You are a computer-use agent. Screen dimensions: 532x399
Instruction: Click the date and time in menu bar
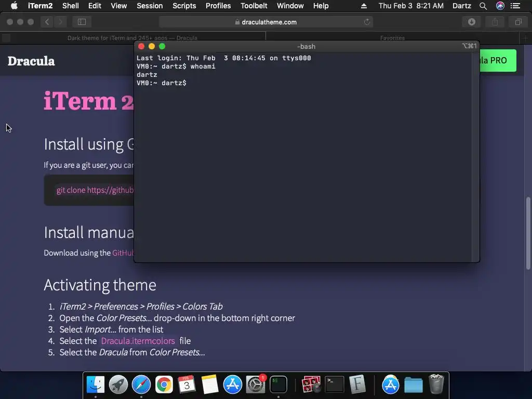point(411,6)
